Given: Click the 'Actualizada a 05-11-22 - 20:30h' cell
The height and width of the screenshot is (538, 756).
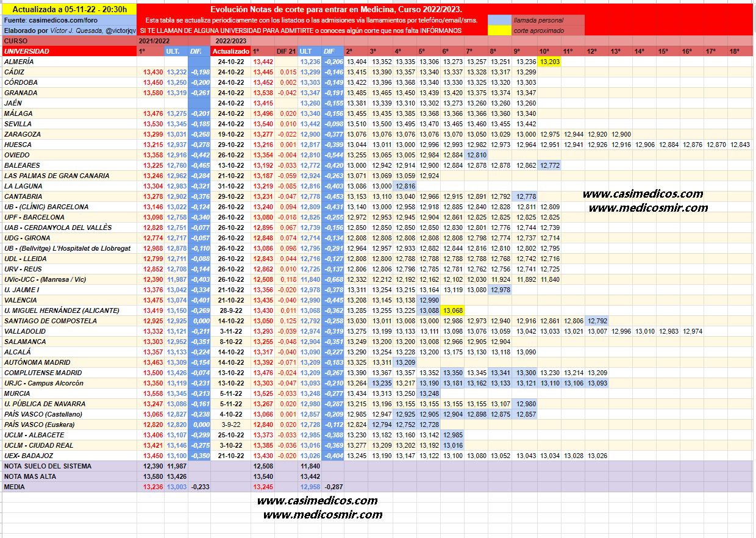Looking at the screenshot, I should click(70, 9).
